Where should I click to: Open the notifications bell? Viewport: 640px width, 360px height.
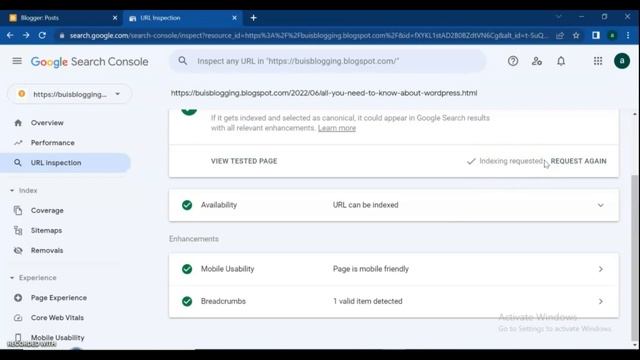[x=561, y=61]
